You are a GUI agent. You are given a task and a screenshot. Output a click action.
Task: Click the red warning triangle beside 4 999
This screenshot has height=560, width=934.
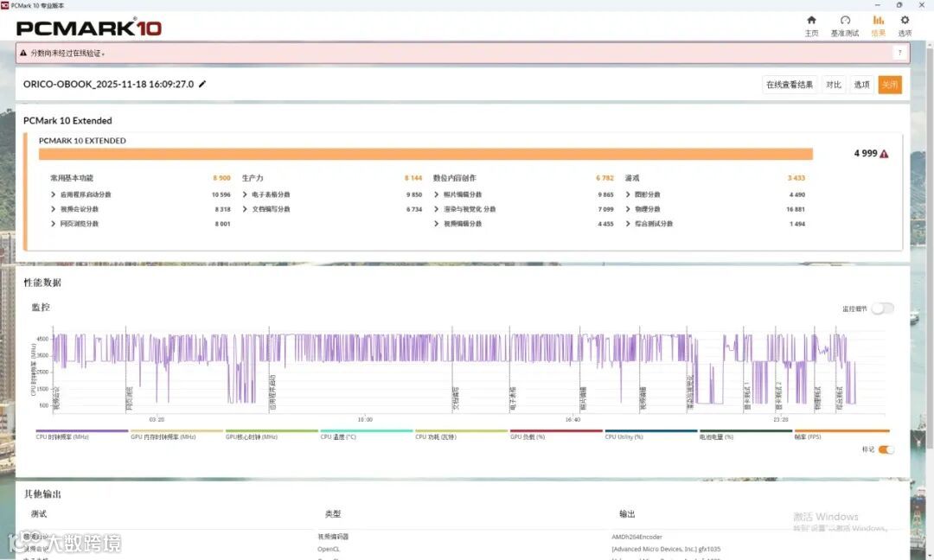884,154
